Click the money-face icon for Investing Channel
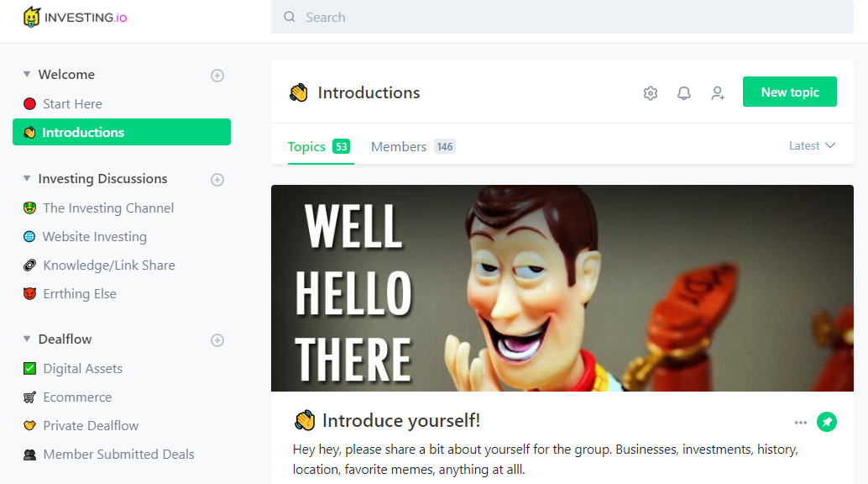868x484 pixels. point(30,208)
